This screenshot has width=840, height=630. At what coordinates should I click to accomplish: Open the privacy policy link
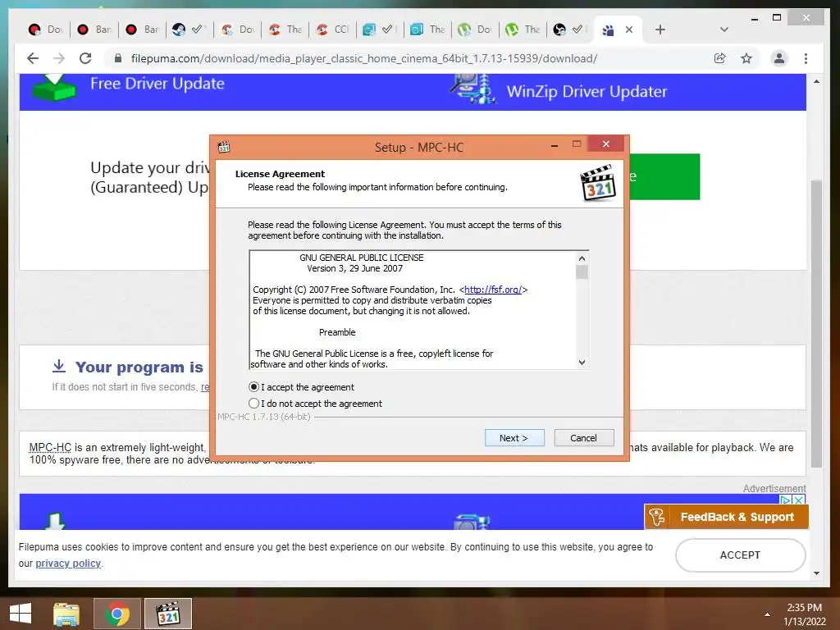click(68, 564)
